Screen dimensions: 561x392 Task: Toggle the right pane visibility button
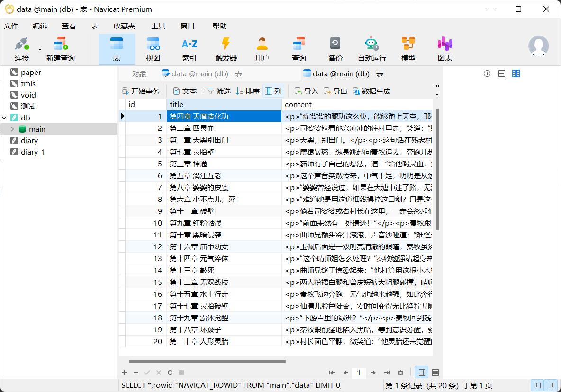click(551, 385)
